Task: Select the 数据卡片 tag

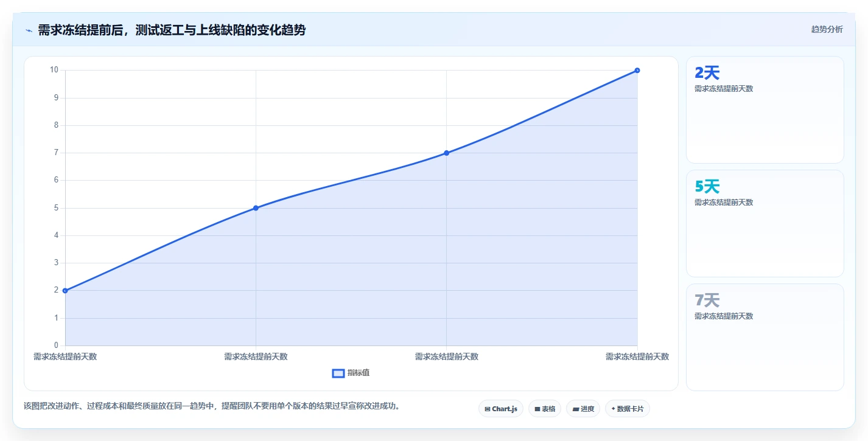Action: tap(628, 409)
